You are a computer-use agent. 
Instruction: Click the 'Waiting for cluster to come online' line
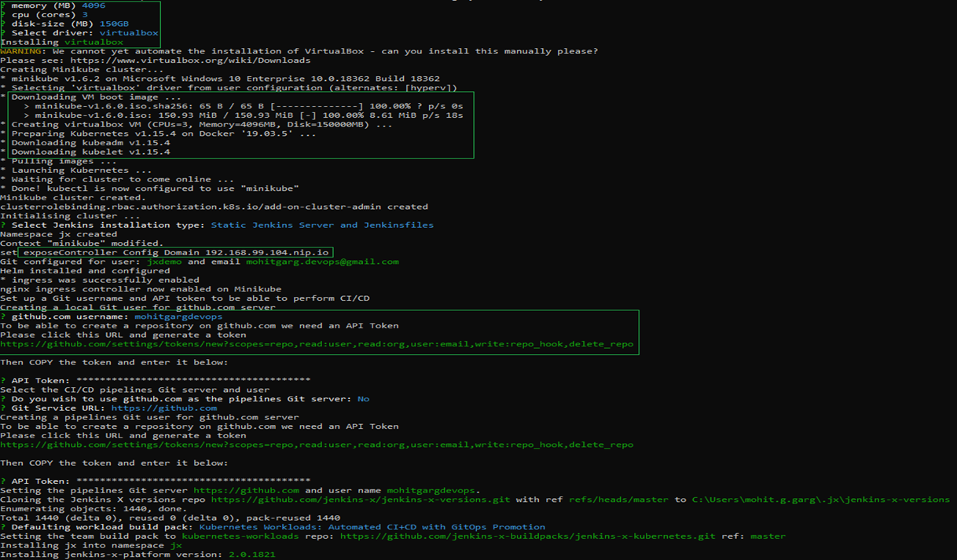point(117,180)
